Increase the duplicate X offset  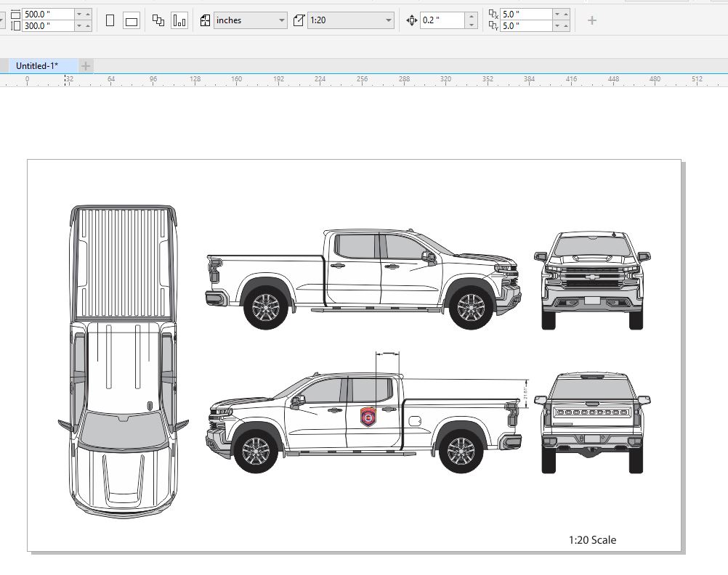566,15
